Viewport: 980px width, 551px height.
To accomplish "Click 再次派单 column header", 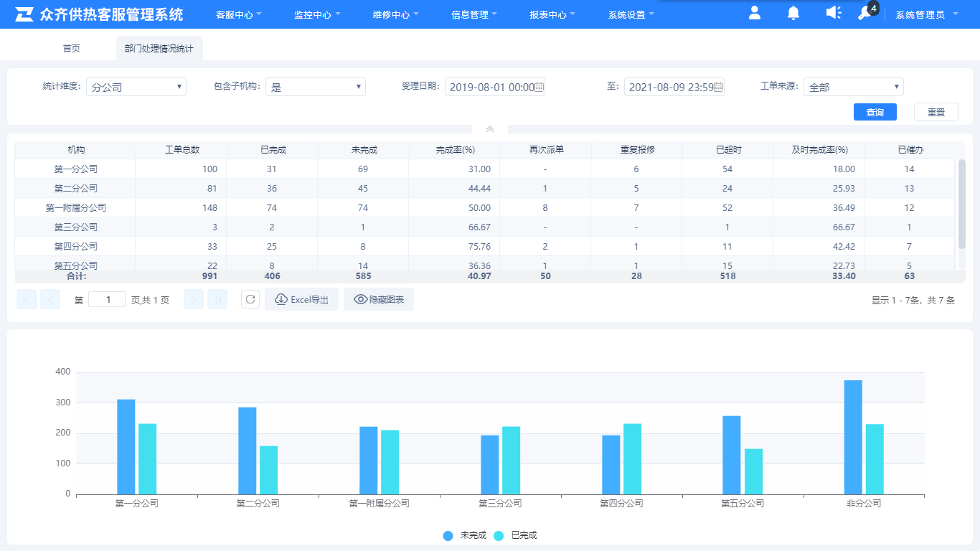I will click(546, 150).
